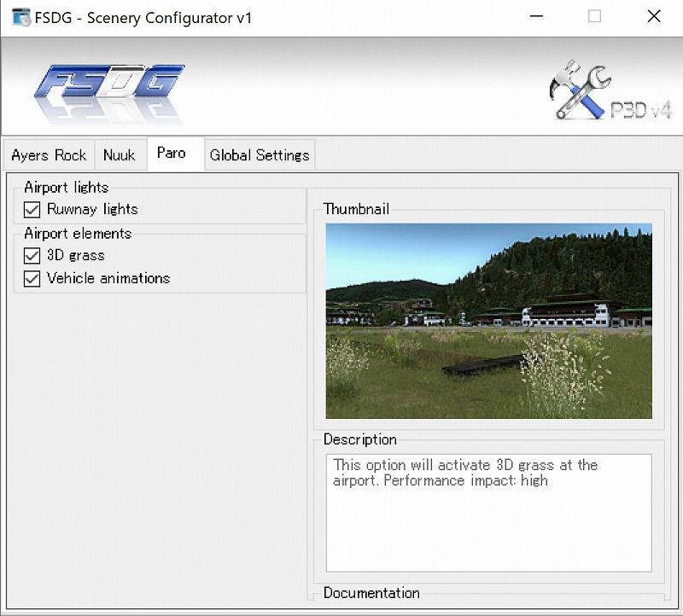The image size is (683, 616).
Task: Click the 'Description' group heading
Action: [x=360, y=439]
